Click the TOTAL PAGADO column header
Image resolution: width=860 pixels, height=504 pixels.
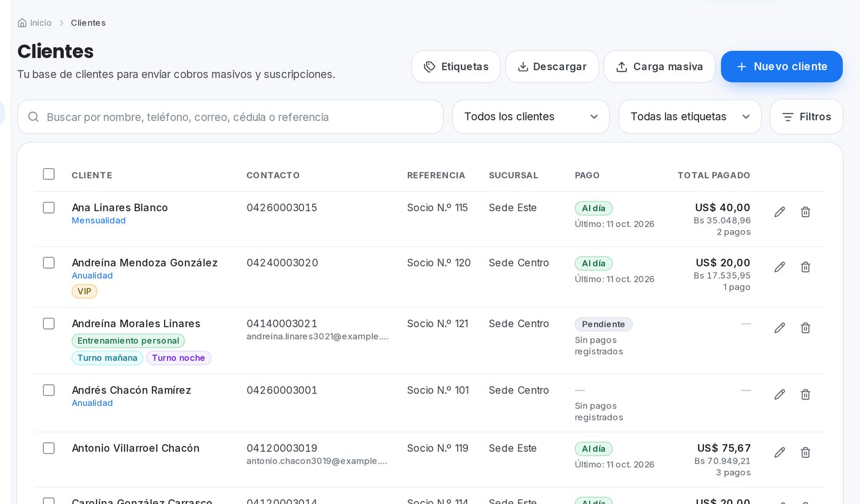(x=714, y=175)
